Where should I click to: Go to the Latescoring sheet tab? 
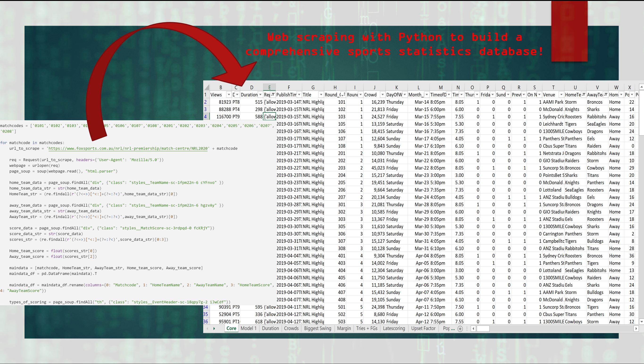click(x=394, y=328)
